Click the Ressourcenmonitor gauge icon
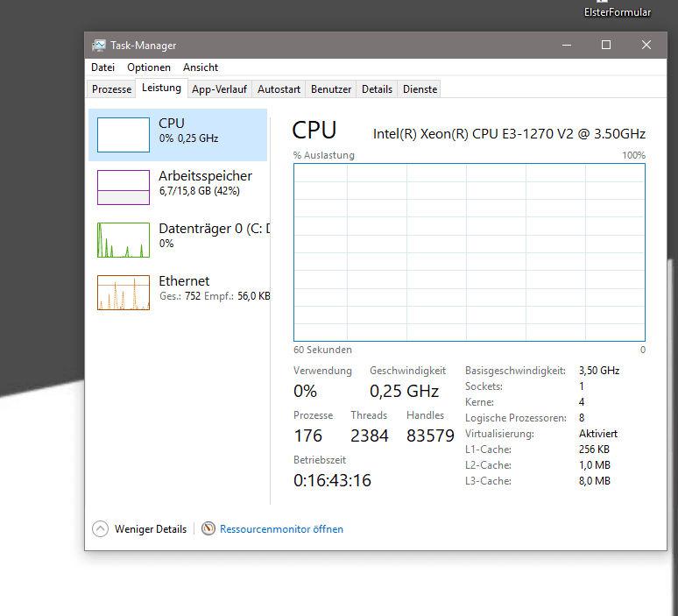This screenshot has width=678, height=616. (x=208, y=528)
